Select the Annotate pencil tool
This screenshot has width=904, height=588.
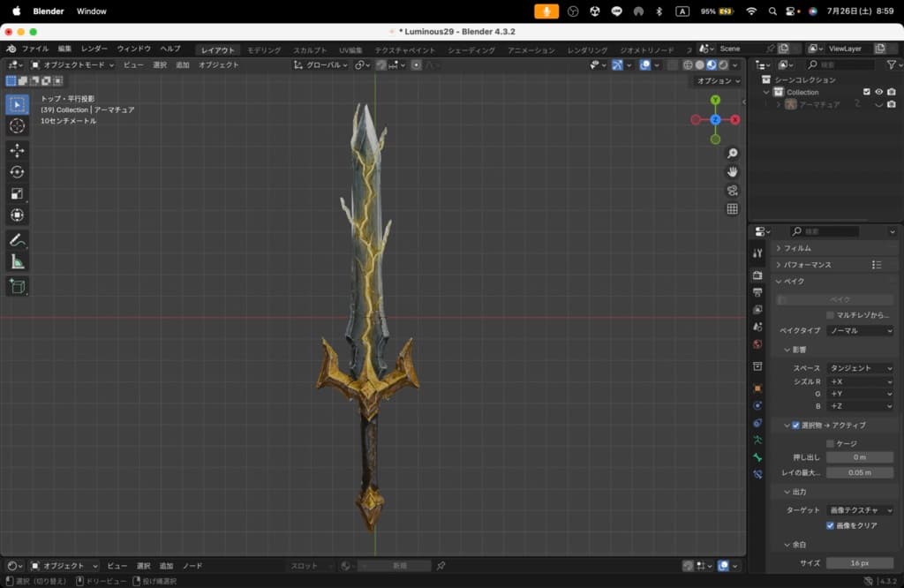(x=17, y=240)
